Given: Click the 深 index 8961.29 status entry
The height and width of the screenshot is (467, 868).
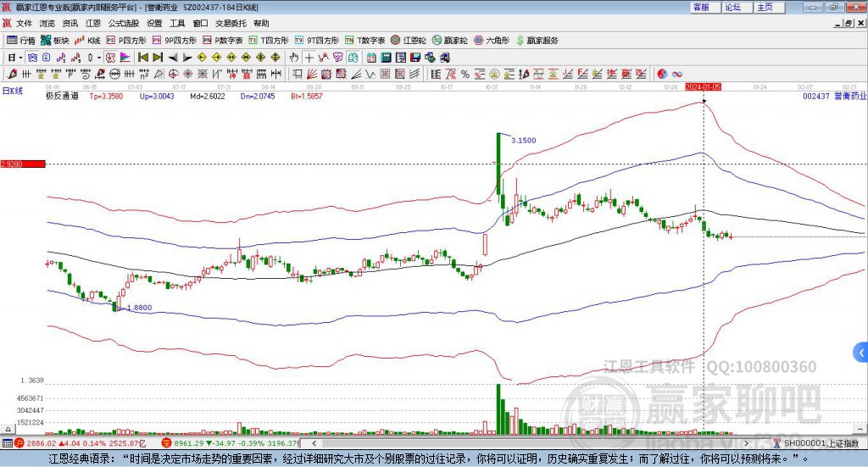Looking at the screenshot, I should coord(231,443).
